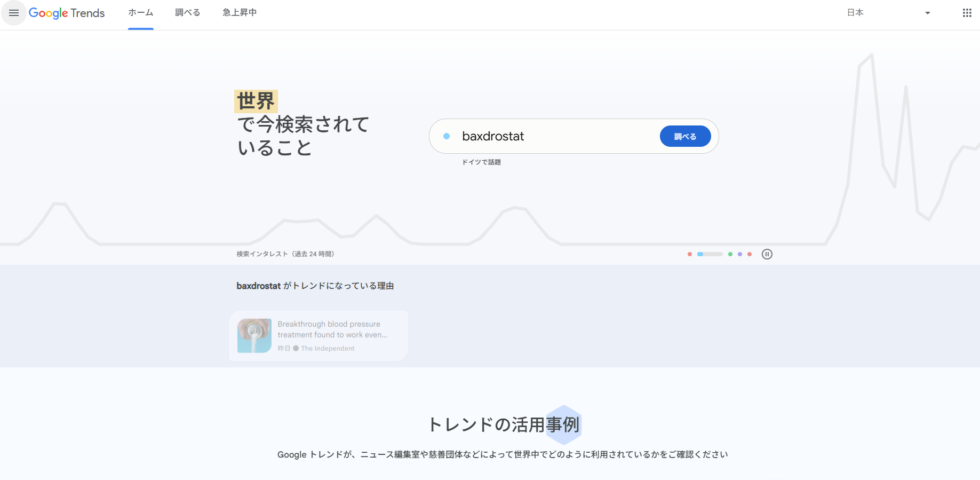The height and width of the screenshot is (480, 980).
Task: Open the 調べる tab in navigation bar
Action: point(188,13)
